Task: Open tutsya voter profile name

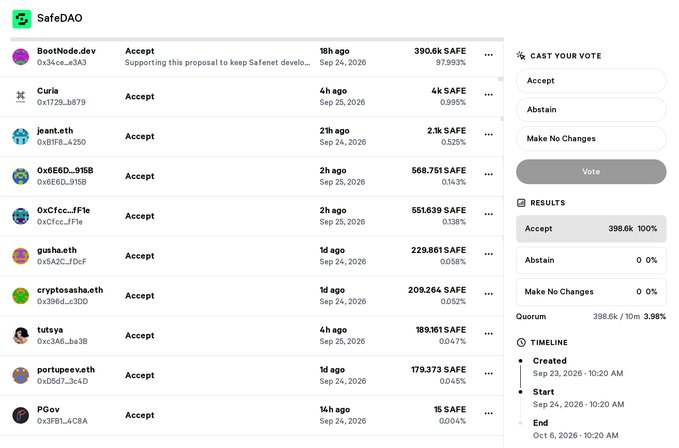Action: (50, 330)
